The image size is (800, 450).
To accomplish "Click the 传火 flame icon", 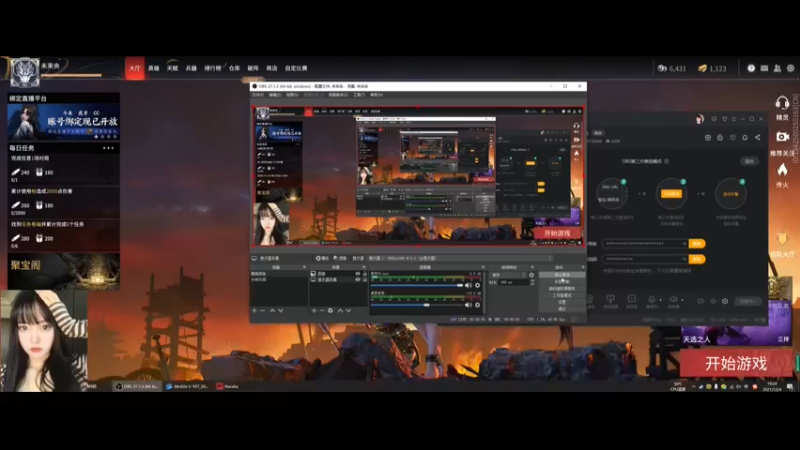I will pos(782,170).
